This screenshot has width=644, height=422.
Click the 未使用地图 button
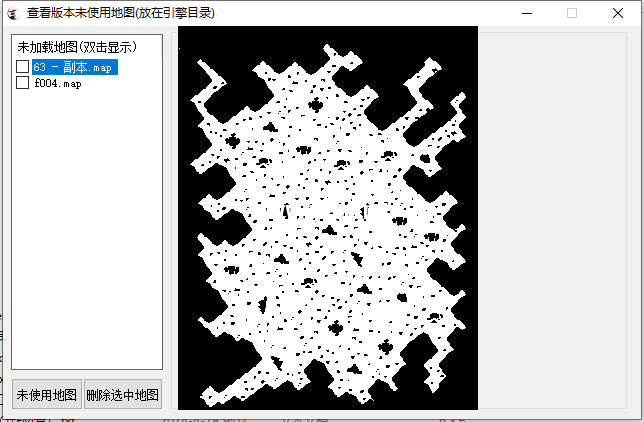[x=47, y=394]
